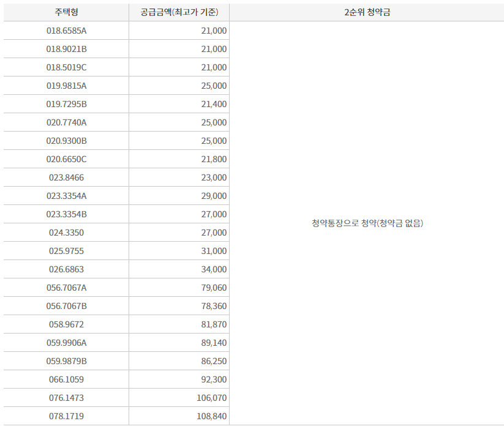Select housing type 024.3350

click(66, 233)
